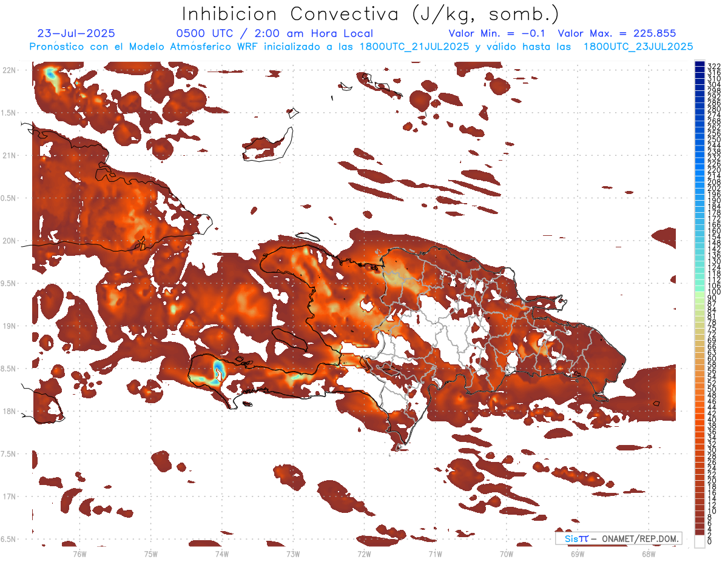Click the latitude label '21N'
The width and height of the screenshot is (728, 562).
pyautogui.click(x=9, y=155)
